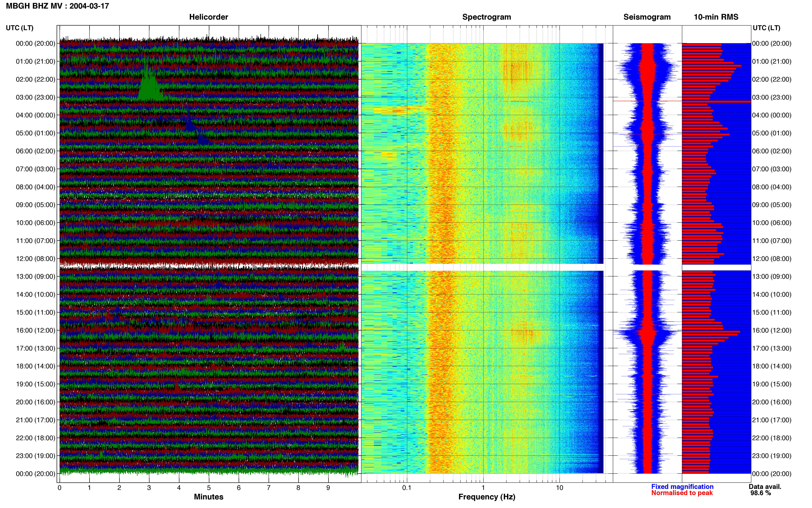The image size is (812, 508).
Task: Click the left UTC (LT) axis label
Action: click(19, 28)
